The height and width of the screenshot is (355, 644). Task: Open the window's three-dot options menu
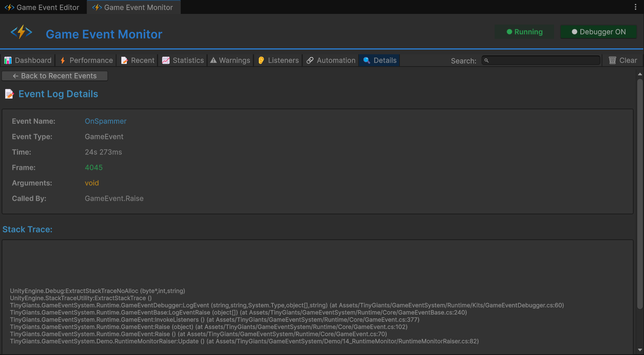635,7
